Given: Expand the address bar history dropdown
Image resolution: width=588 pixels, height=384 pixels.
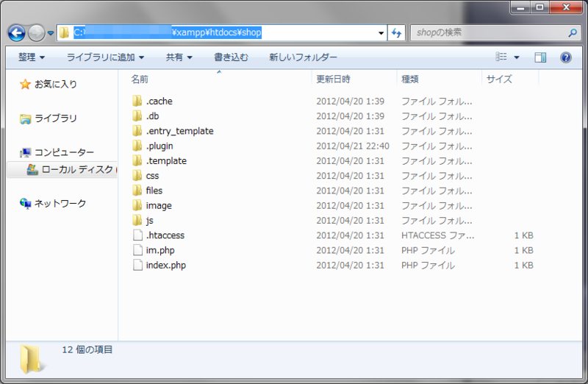Looking at the screenshot, I should [x=381, y=33].
